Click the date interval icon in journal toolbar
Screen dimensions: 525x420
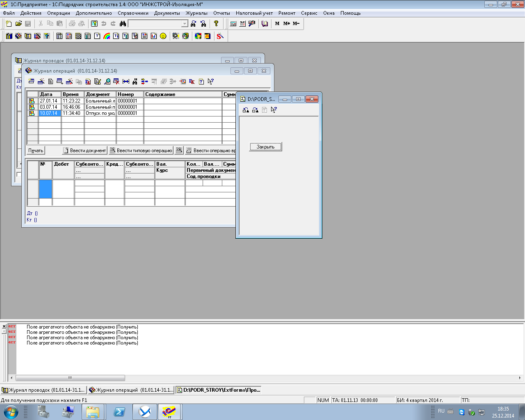(x=126, y=82)
